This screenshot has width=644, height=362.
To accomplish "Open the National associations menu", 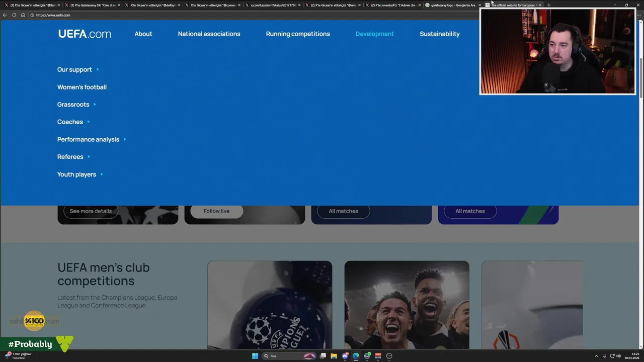I will [x=209, y=34].
